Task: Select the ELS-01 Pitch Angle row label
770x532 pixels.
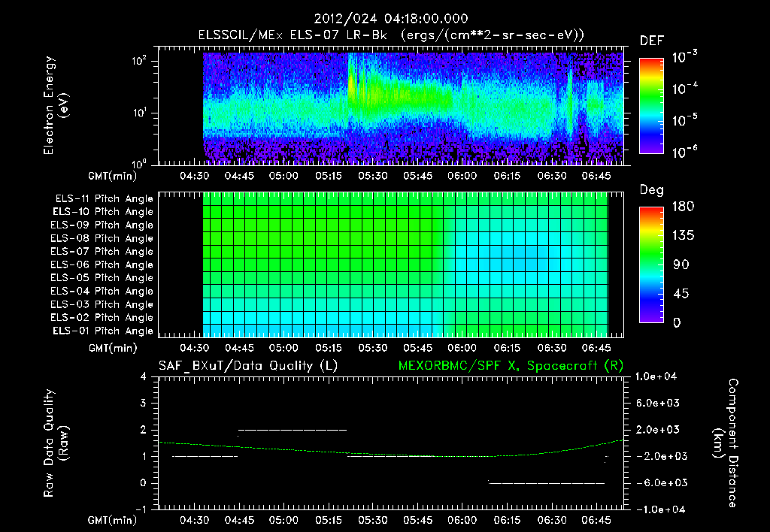Action: coord(103,331)
